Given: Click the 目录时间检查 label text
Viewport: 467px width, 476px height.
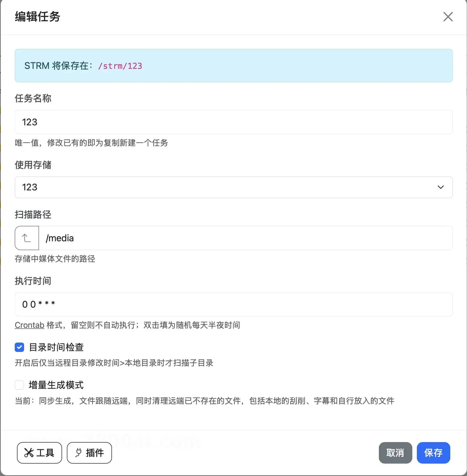Looking at the screenshot, I should pyautogui.click(x=56, y=347).
